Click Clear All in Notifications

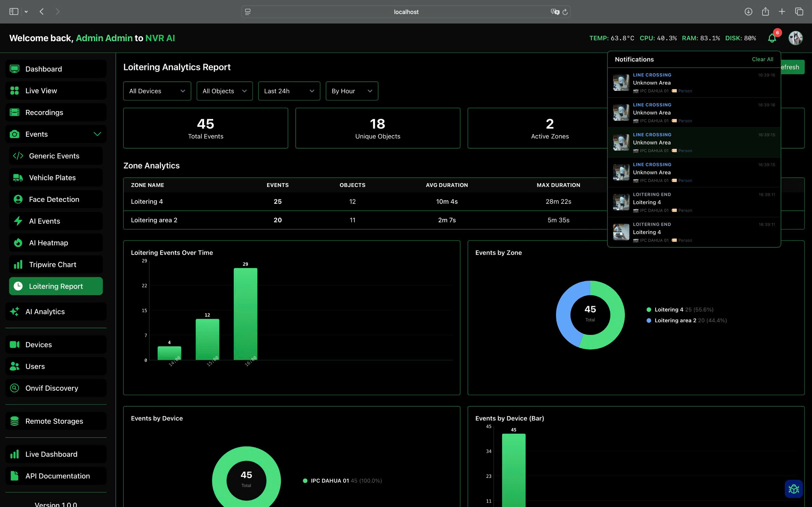point(762,59)
